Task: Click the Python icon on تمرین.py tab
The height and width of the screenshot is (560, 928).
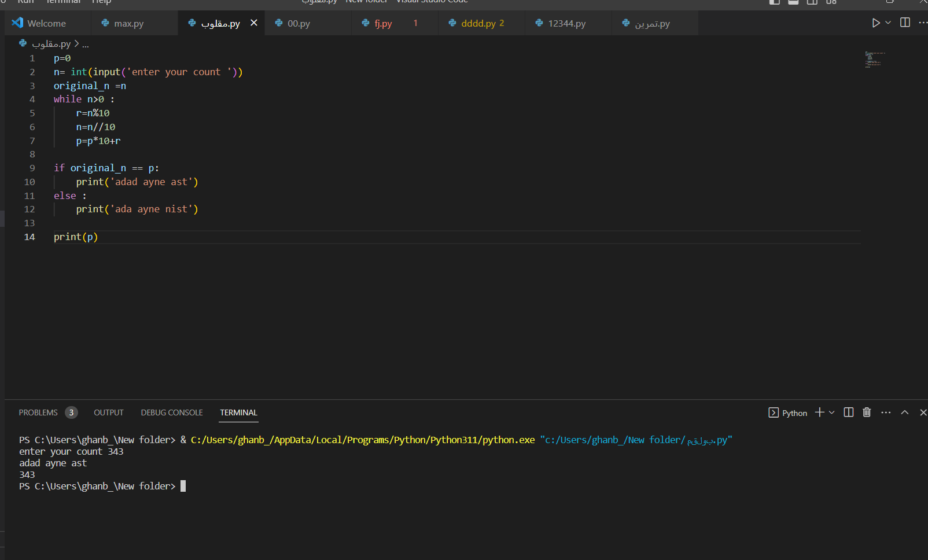Action: tap(626, 23)
